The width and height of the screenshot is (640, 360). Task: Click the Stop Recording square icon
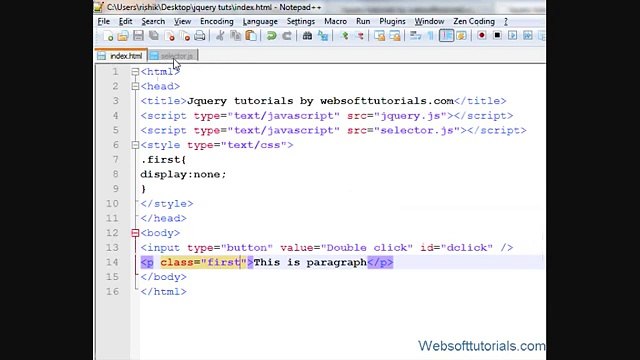(497, 36)
